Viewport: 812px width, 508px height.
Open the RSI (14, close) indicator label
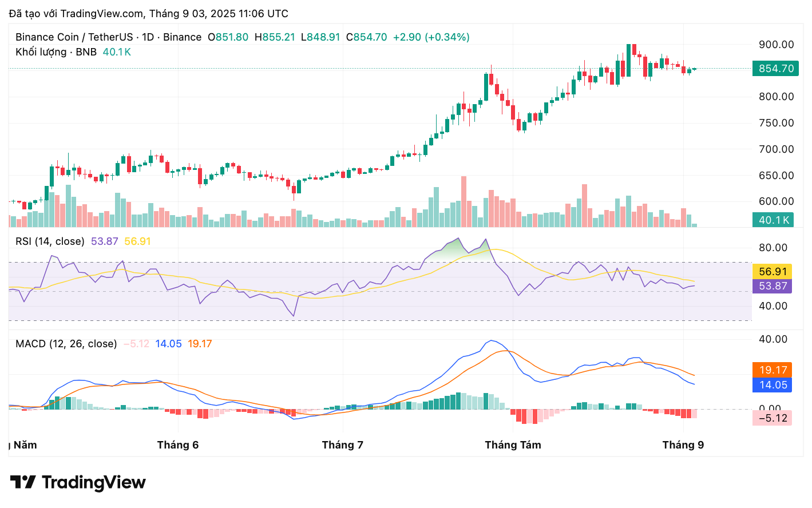click(x=50, y=241)
